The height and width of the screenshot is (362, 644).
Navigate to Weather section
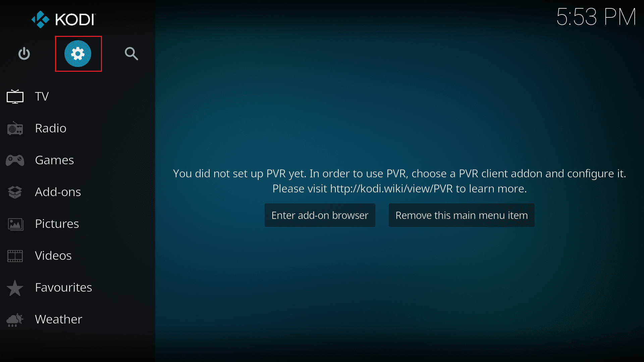pyautogui.click(x=59, y=319)
